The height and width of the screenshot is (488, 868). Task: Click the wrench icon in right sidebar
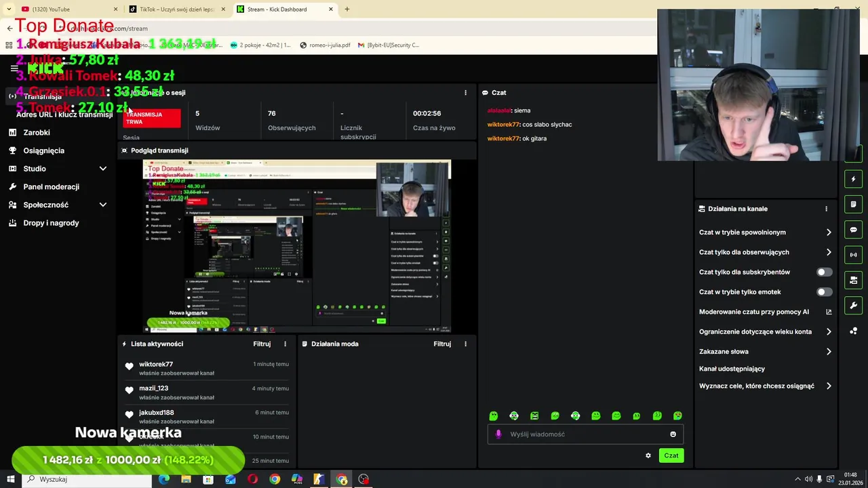click(854, 305)
